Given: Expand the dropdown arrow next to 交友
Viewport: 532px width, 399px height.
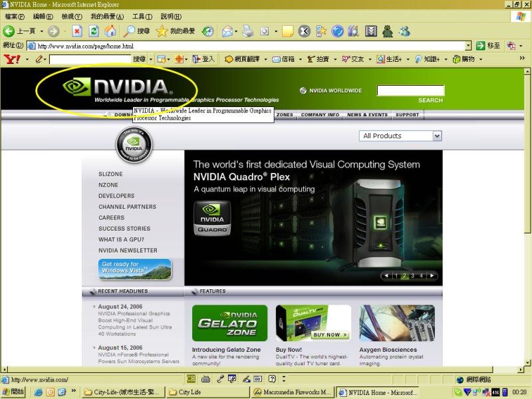Looking at the screenshot, I should [370, 59].
